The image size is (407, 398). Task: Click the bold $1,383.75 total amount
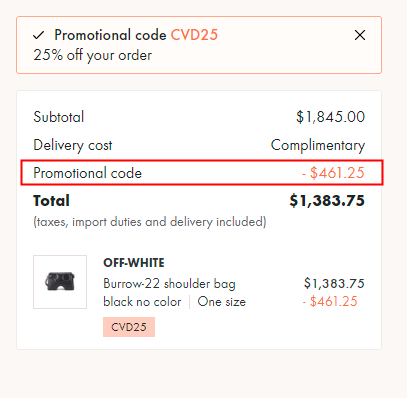(327, 201)
